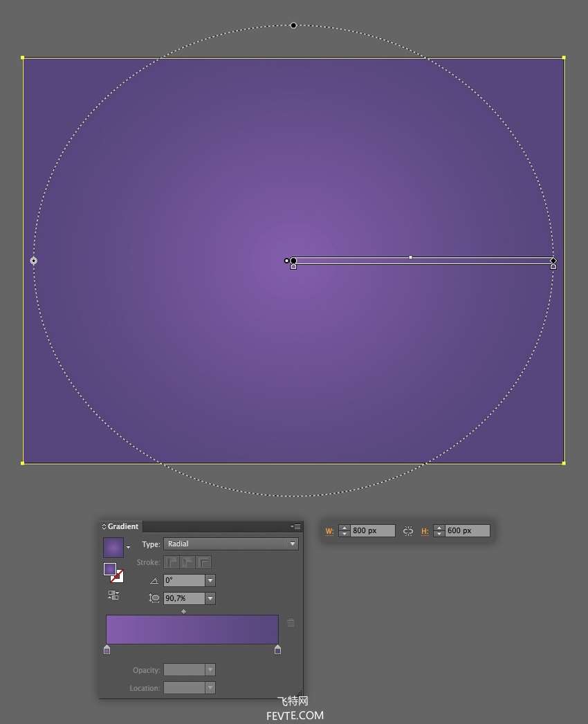Open the Location dropdown arrow
The image size is (588, 724).
tap(210, 688)
